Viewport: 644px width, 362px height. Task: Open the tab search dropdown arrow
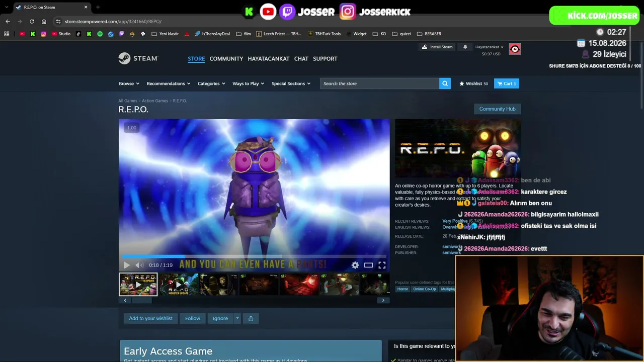coord(6,7)
